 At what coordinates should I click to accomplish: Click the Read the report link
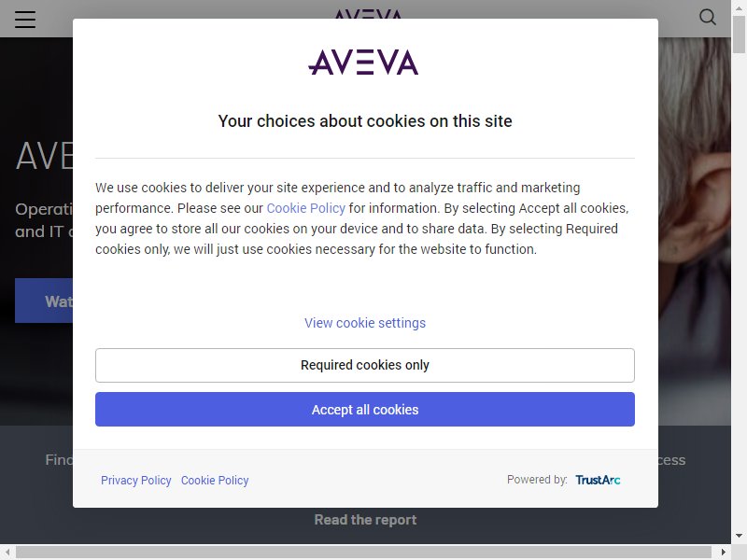click(365, 520)
